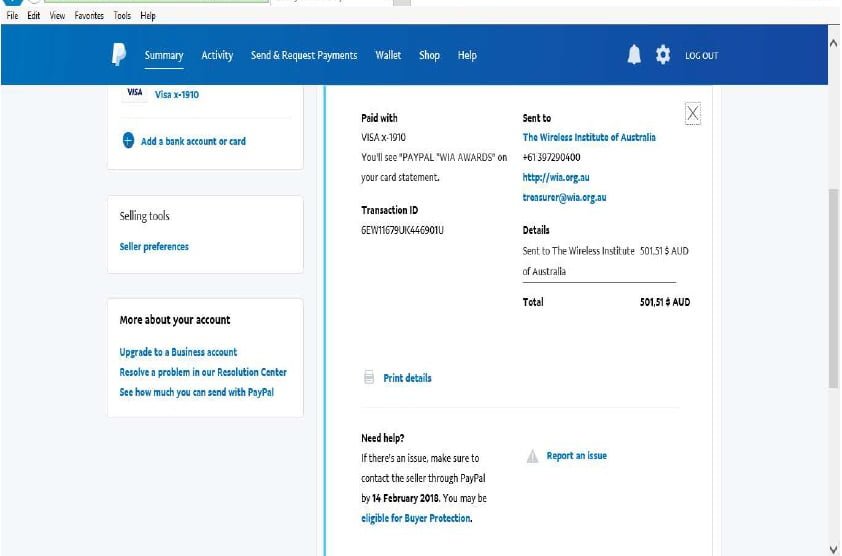Open the Activity tab
Screen dimensions: 842x556
(x=217, y=55)
